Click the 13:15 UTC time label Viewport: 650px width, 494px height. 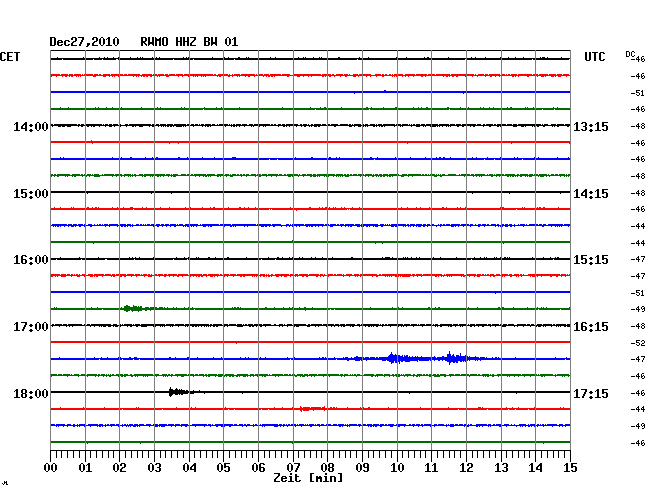point(591,126)
